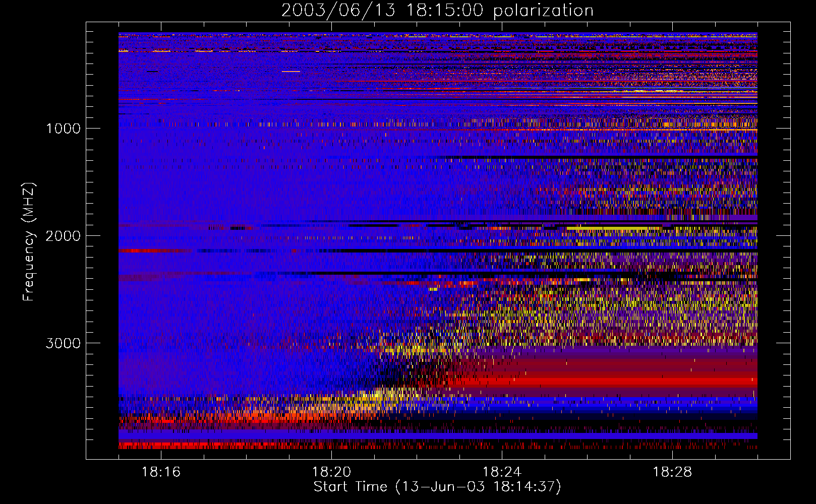Click the 18:16 time tick label
This screenshot has width=816, height=504.
161,472
